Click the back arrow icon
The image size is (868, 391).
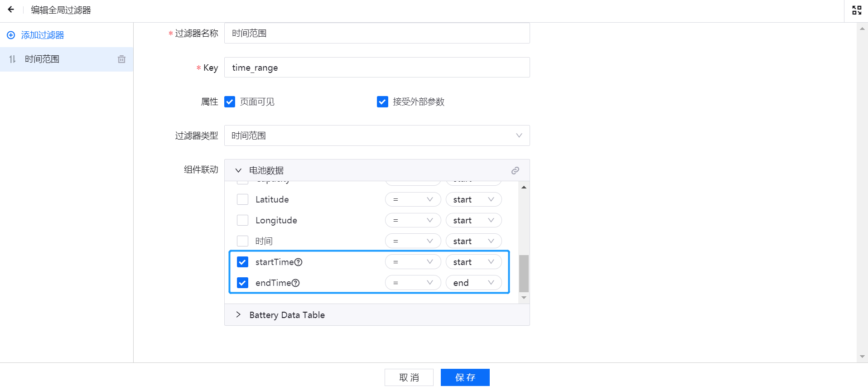click(11, 10)
